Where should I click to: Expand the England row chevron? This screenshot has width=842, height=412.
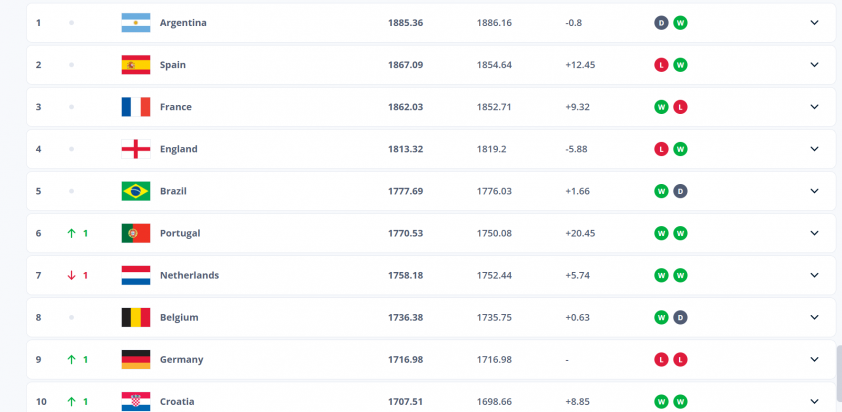point(815,149)
